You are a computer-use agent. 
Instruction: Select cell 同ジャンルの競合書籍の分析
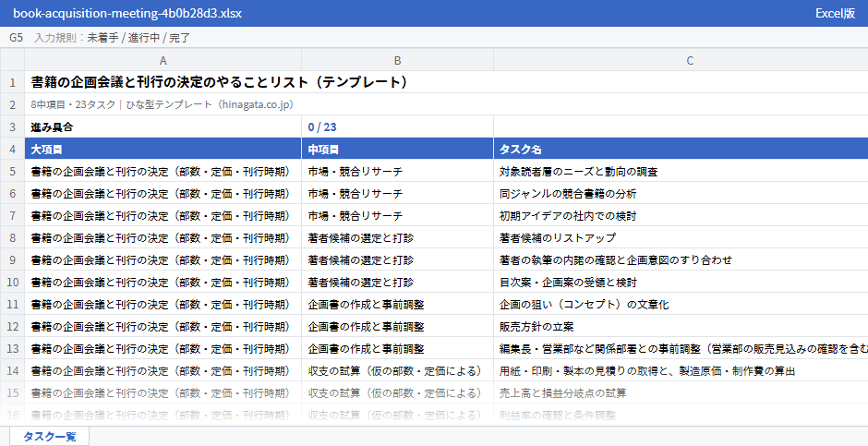681,193
